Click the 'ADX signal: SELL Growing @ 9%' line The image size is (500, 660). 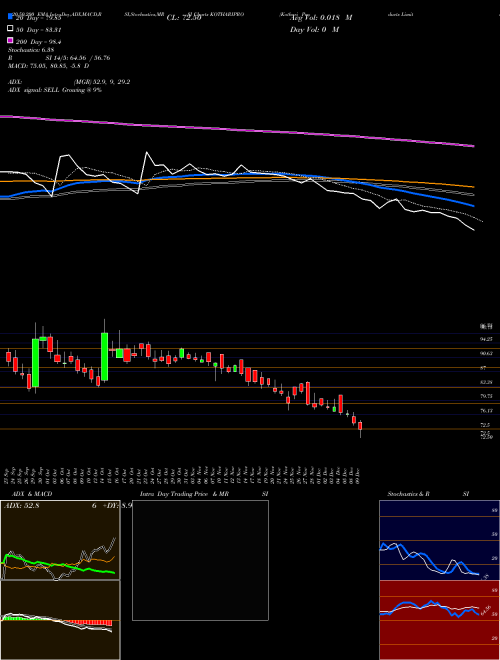(x=55, y=90)
